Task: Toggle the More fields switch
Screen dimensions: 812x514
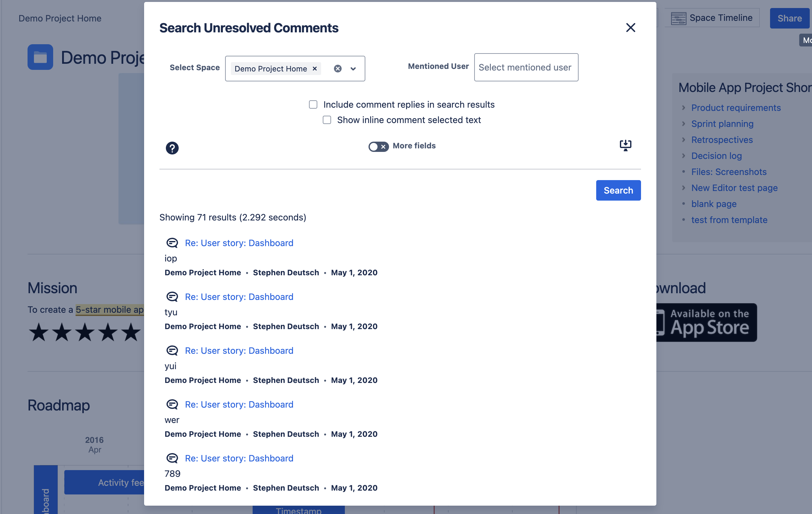Action: tap(378, 146)
